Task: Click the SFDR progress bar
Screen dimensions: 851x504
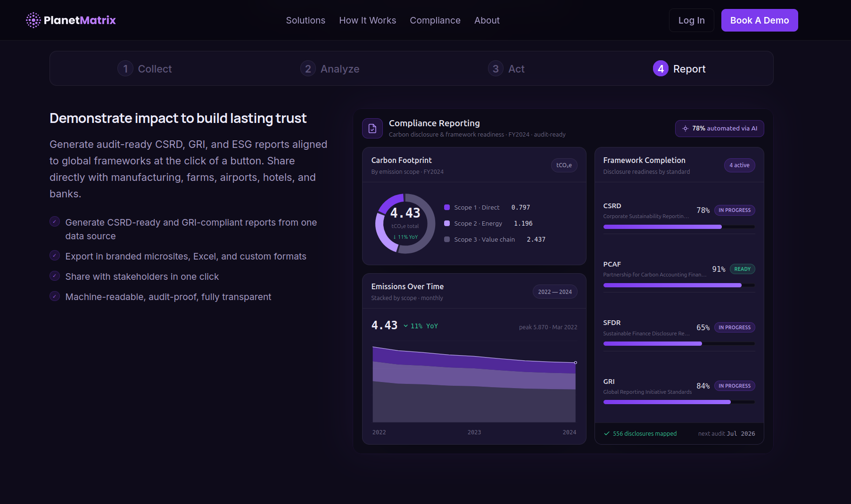Action: [x=679, y=344]
